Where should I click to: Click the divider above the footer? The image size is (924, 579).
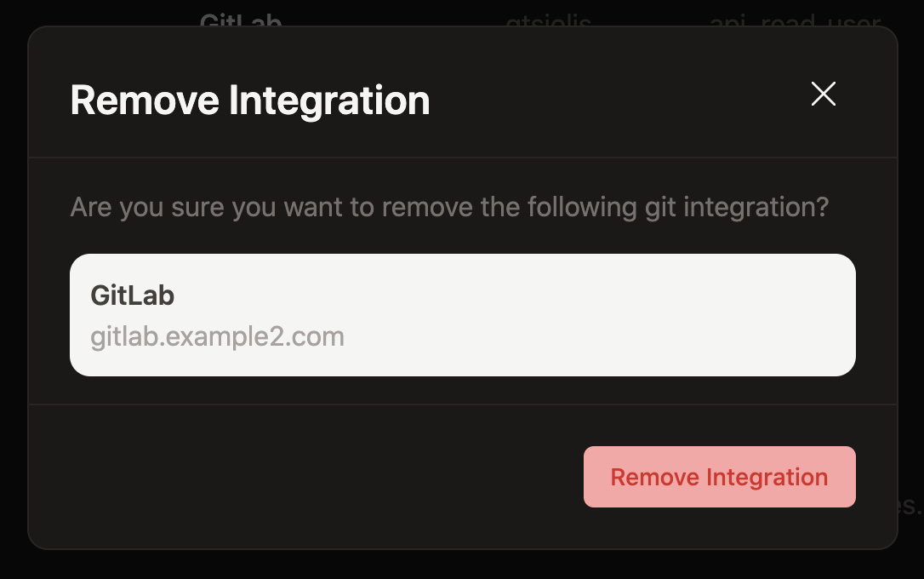(463, 405)
